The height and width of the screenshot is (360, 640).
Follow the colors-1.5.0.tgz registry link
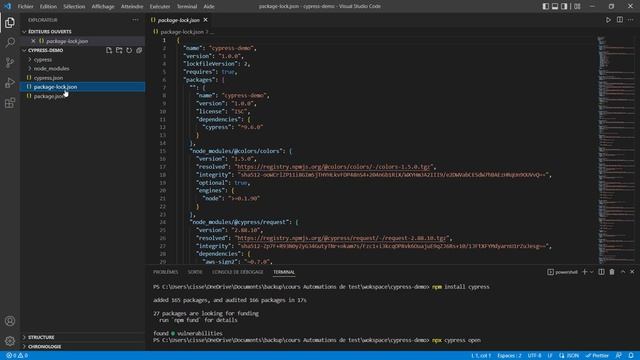334,167
